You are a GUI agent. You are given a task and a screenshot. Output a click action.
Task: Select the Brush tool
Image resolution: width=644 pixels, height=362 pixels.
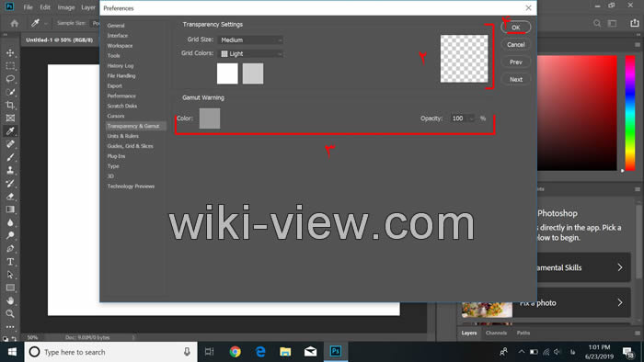[x=10, y=157]
